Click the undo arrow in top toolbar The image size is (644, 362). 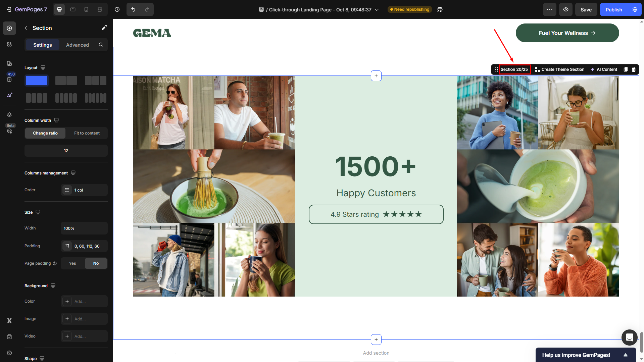133,9
